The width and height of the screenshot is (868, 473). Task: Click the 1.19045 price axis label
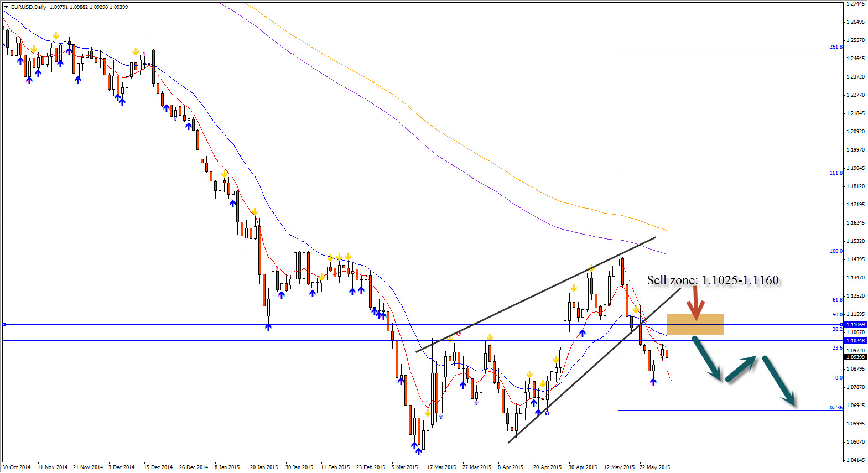coord(856,168)
